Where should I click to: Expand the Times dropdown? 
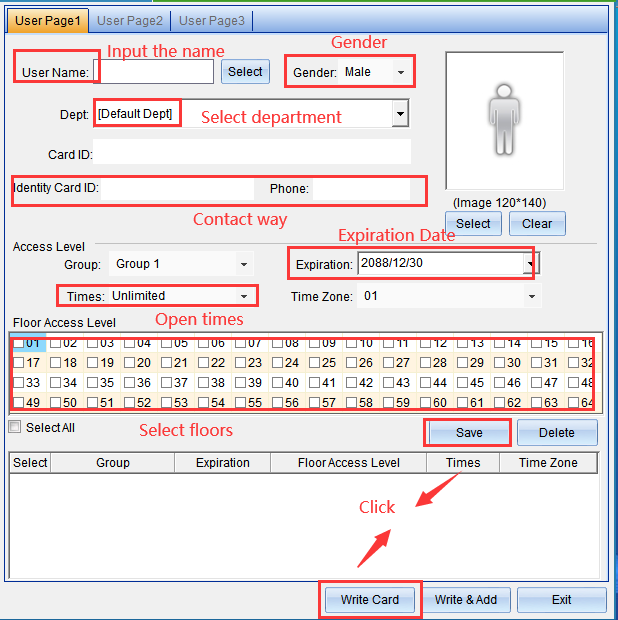click(243, 296)
